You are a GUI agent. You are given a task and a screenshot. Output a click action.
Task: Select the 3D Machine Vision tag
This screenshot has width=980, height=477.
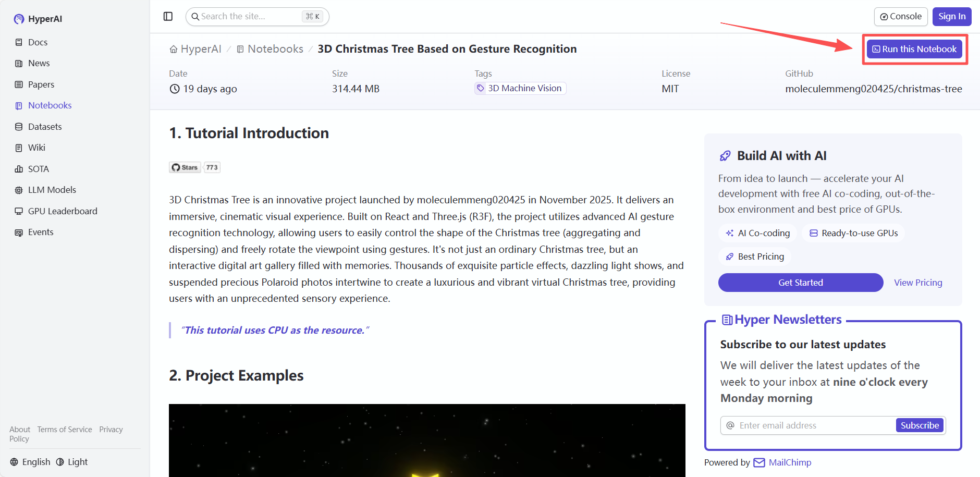pyautogui.click(x=520, y=89)
